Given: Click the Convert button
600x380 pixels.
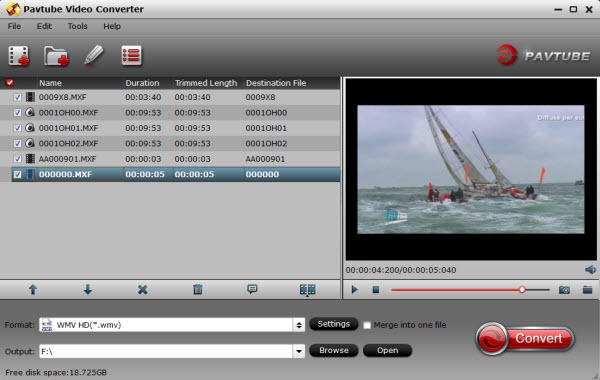Looking at the screenshot, I should point(525,339).
